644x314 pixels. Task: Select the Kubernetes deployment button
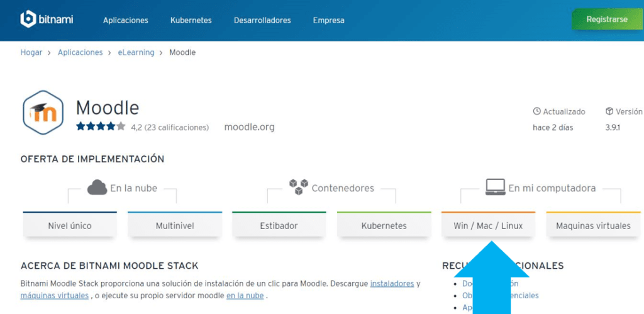[384, 225]
